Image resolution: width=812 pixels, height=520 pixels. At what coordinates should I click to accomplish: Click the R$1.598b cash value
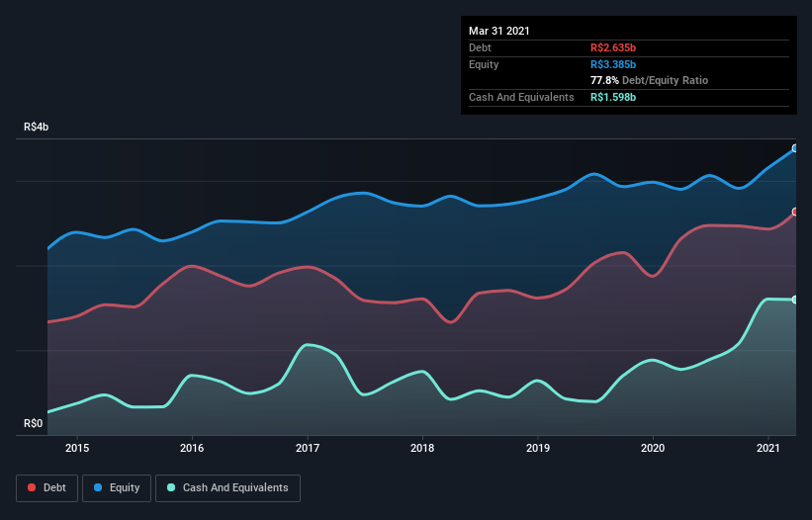coord(613,97)
